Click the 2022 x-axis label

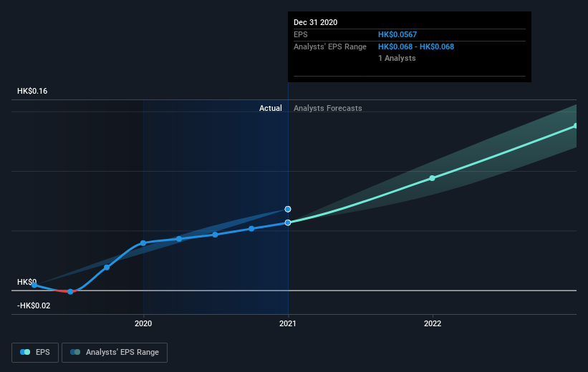pyautogui.click(x=433, y=323)
